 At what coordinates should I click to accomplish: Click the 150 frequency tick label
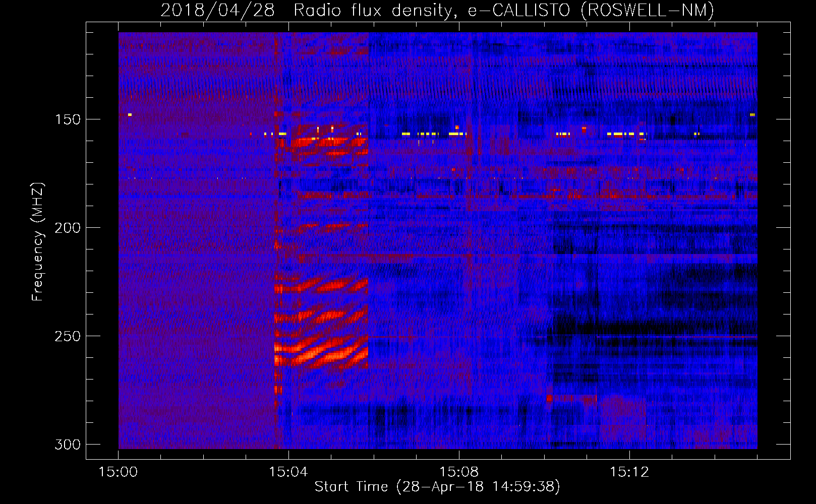point(68,119)
